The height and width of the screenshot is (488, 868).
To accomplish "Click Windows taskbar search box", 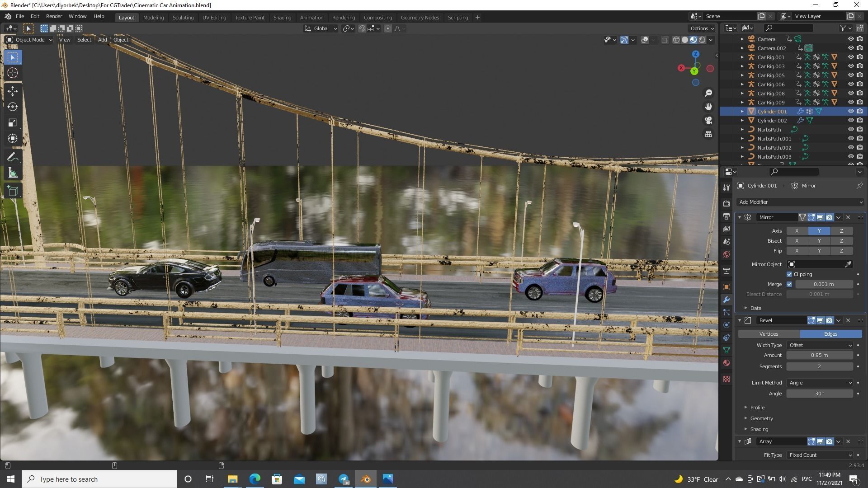I will click(x=100, y=479).
